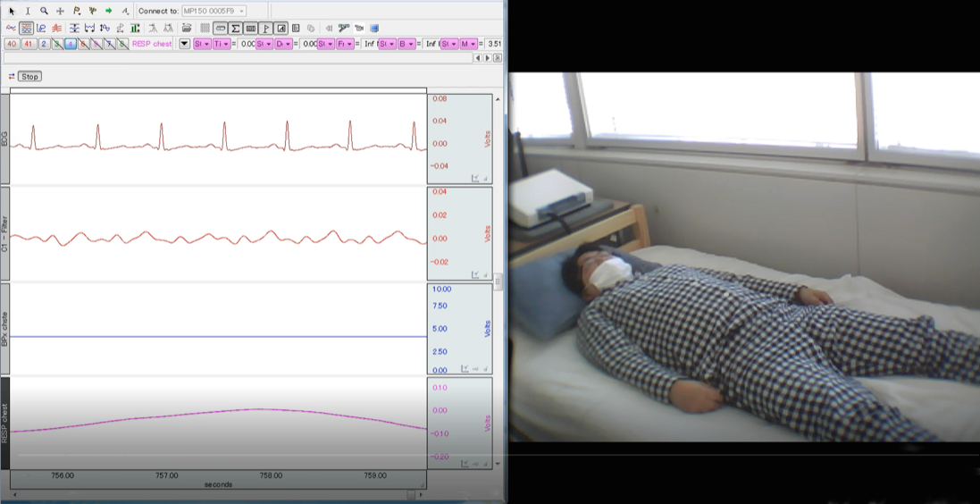Click the red overlapped waveforms icon
This screenshot has width=980, height=504.
pos(57,28)
